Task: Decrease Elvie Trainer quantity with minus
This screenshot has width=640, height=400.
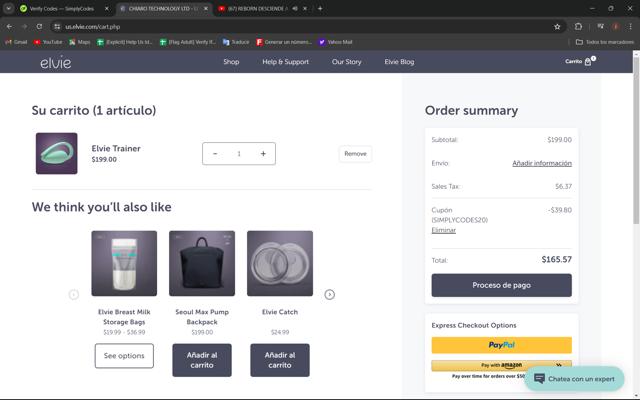Action: [215, 153]
